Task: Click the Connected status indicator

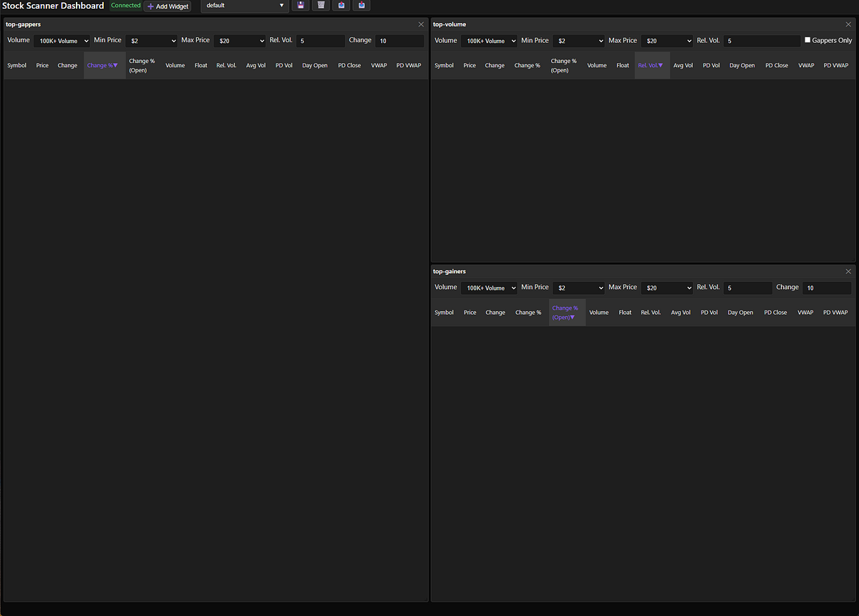Action: [126, 6]
